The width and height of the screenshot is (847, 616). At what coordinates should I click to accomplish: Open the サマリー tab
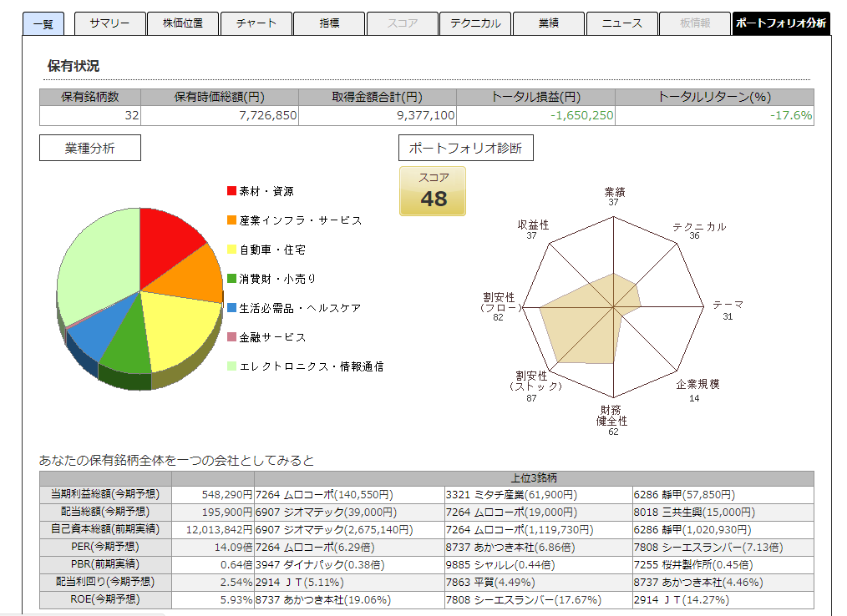coord(109,23)
